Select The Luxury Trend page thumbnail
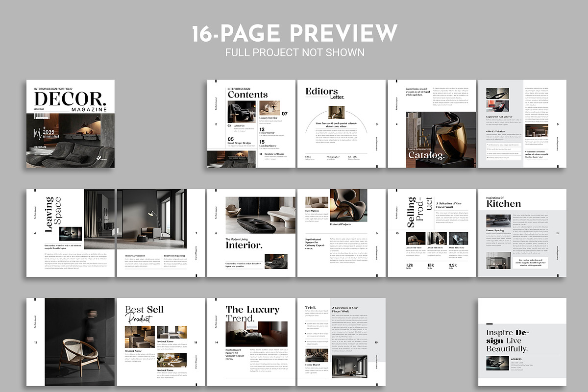This screenshot has height=392, width=588. 251,342
